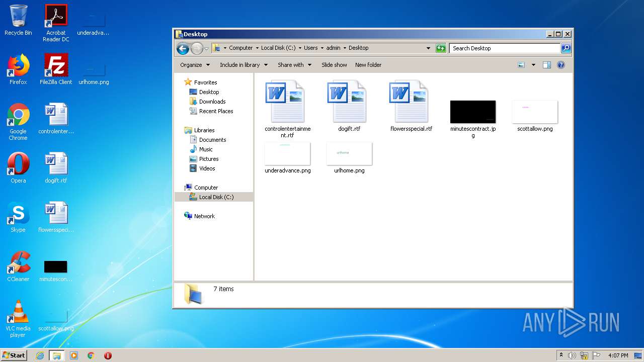Click the Back navigation arrow
This screenshot has height=362, width=644.
[183, 48]
